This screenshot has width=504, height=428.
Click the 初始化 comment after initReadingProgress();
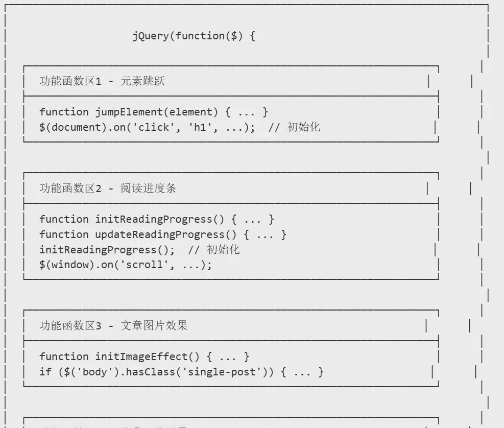click(x=223, y=250)
